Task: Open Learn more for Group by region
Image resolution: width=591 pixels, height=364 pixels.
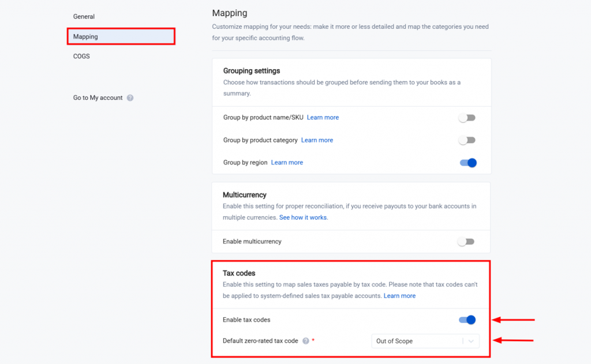Action: (x=287, y=163)
